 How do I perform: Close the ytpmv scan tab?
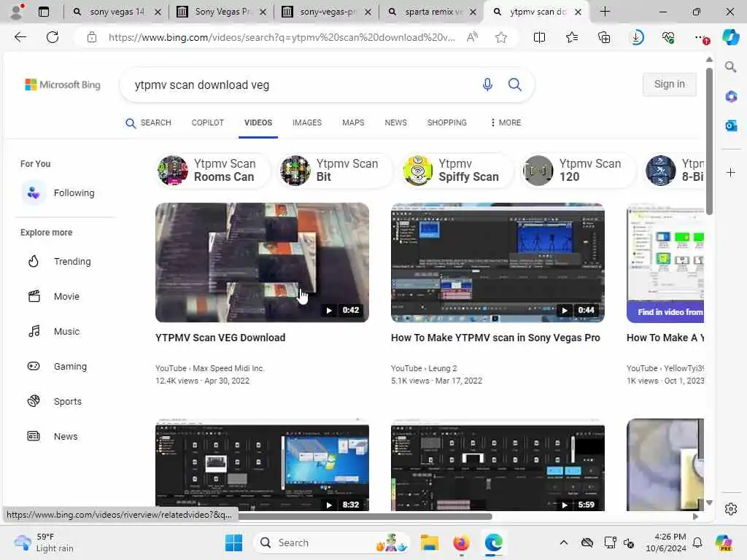[578, 12]
